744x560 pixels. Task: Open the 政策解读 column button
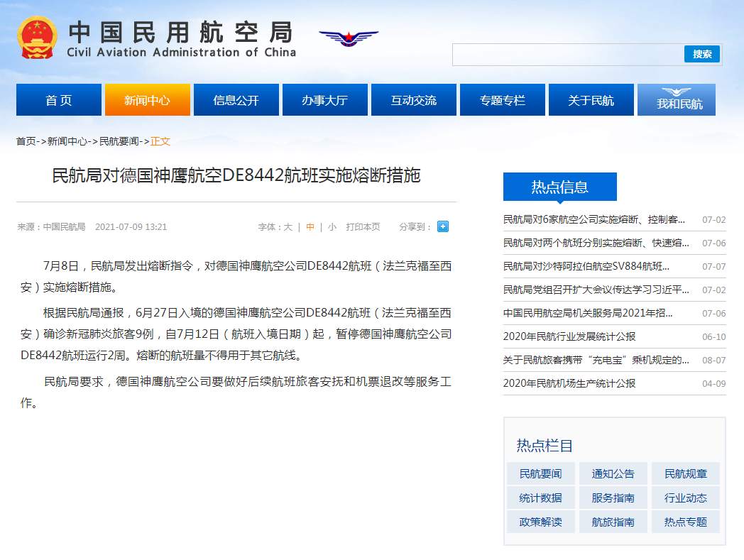click(541, 522)
